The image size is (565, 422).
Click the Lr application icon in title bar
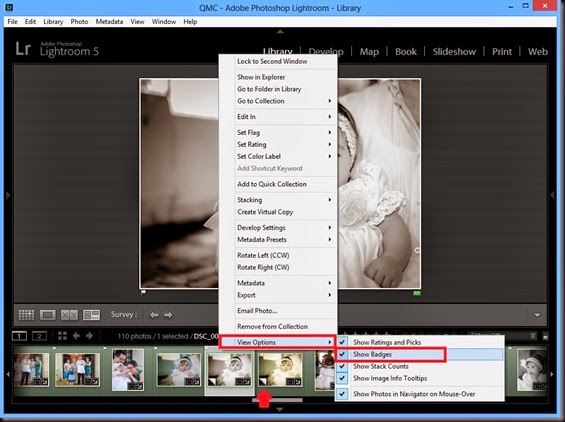(x=9, y=7)
